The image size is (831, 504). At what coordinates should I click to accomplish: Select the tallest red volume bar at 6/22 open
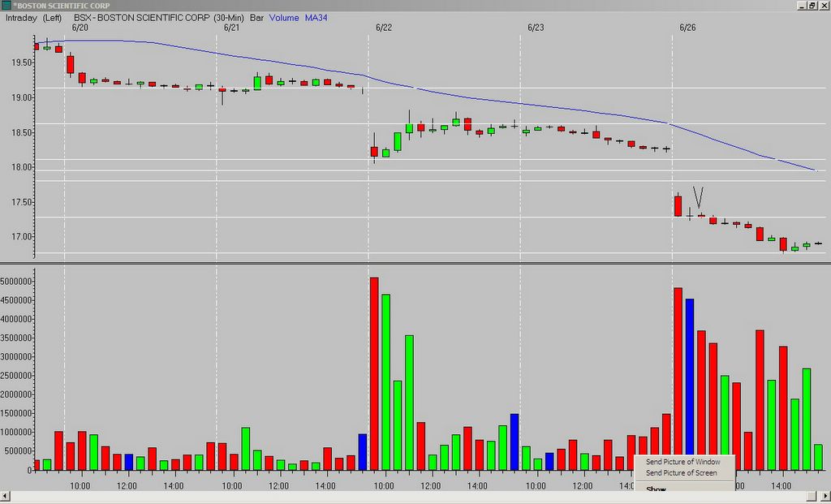[x=374, y=373]
